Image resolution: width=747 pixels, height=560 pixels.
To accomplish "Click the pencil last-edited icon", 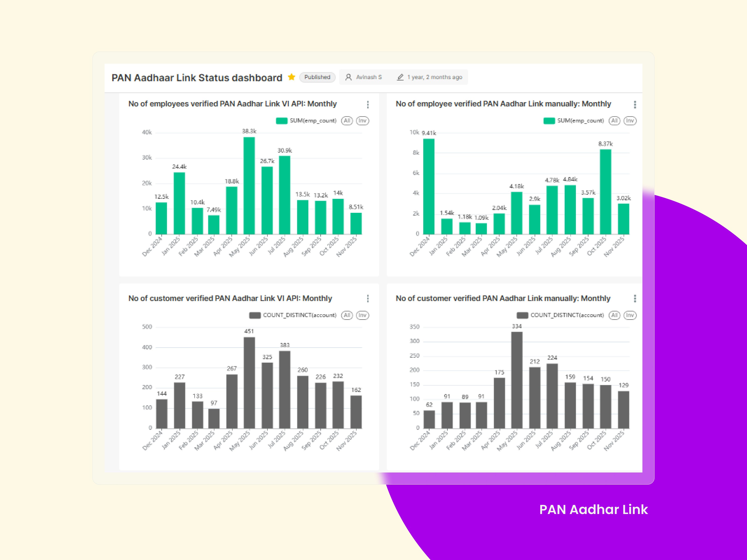I will [400, 77].
